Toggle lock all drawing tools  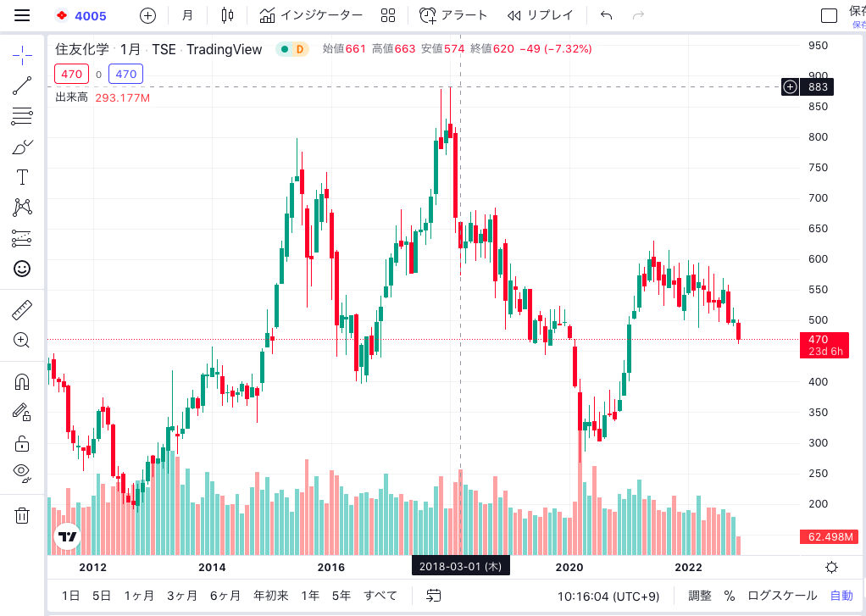[22, 443]
